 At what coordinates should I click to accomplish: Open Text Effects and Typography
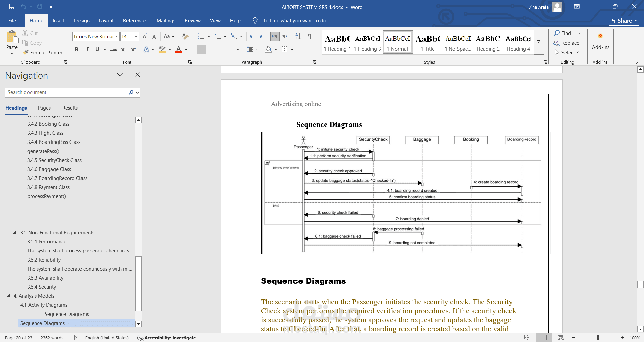tap(146, 50)
